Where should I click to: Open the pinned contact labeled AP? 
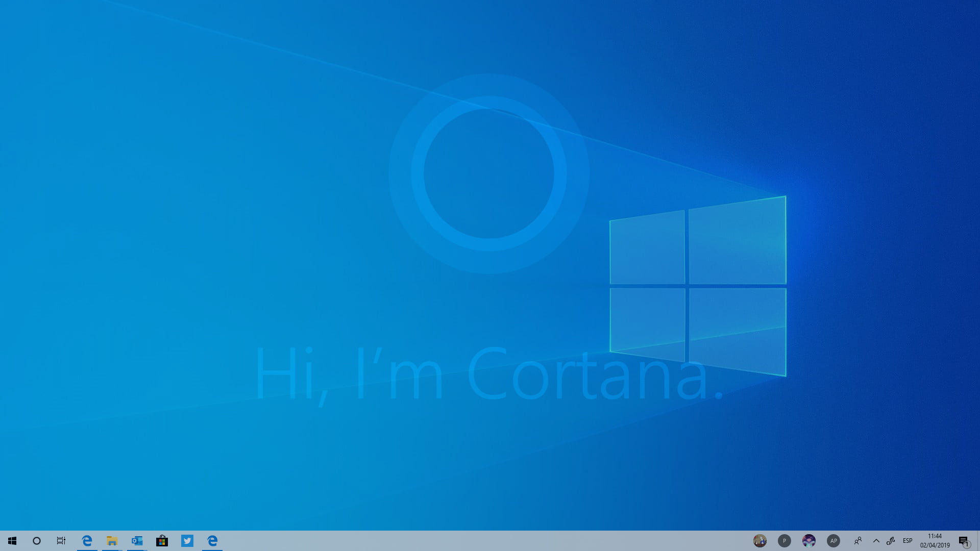point(834,541)
